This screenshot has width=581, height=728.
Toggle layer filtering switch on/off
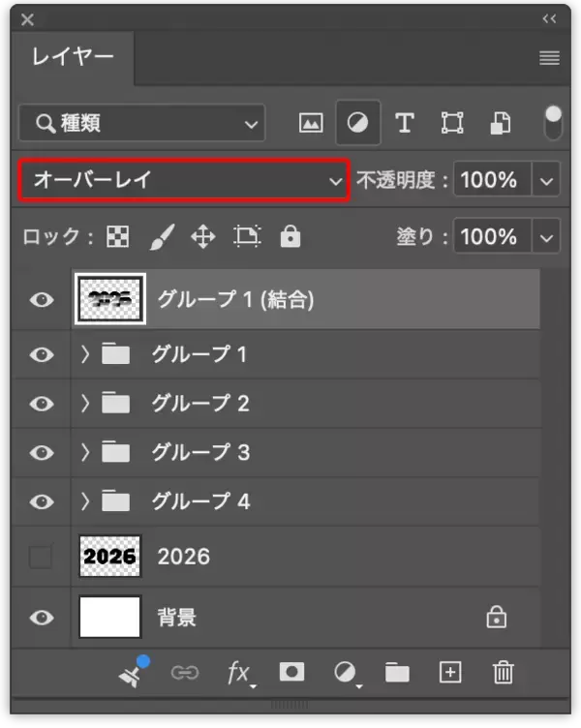coord(553,123)
